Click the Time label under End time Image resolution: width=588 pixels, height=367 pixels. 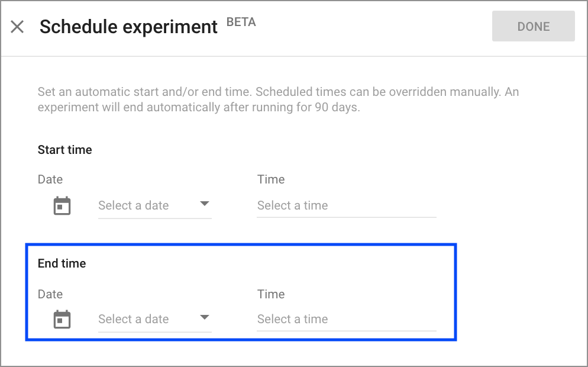point(271,294)
